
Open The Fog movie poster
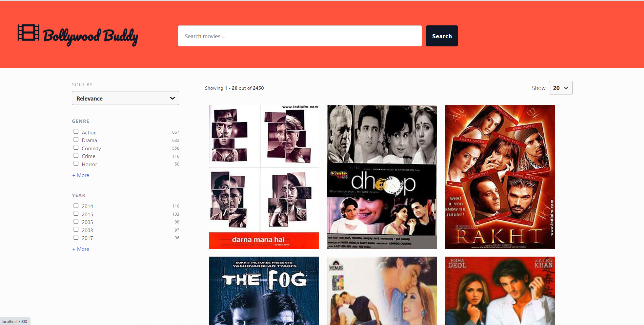pos(264,290)
